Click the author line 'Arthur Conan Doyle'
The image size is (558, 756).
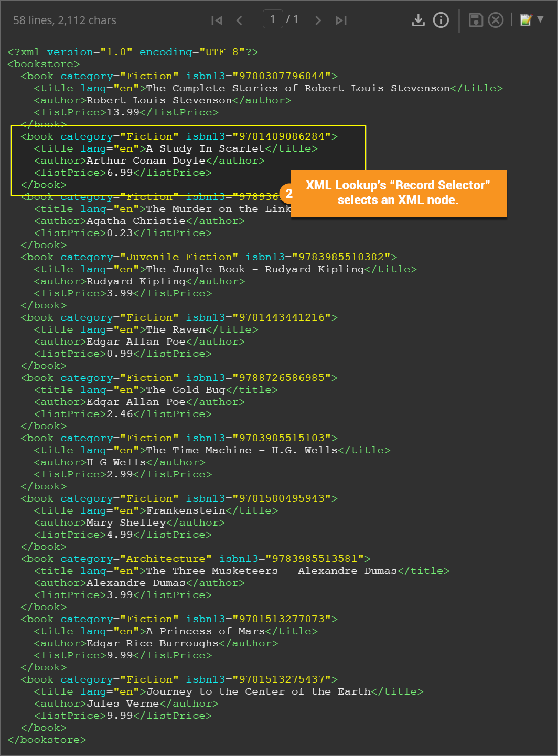coord(149,161)
